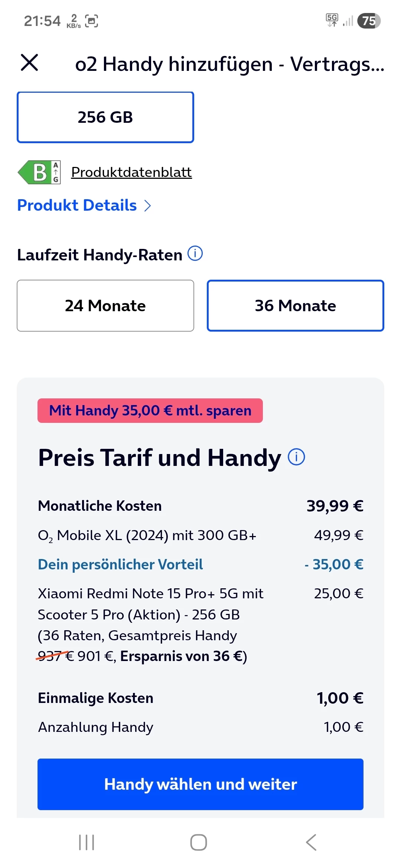Tap the Android back navigation arrow

(311, 842)
